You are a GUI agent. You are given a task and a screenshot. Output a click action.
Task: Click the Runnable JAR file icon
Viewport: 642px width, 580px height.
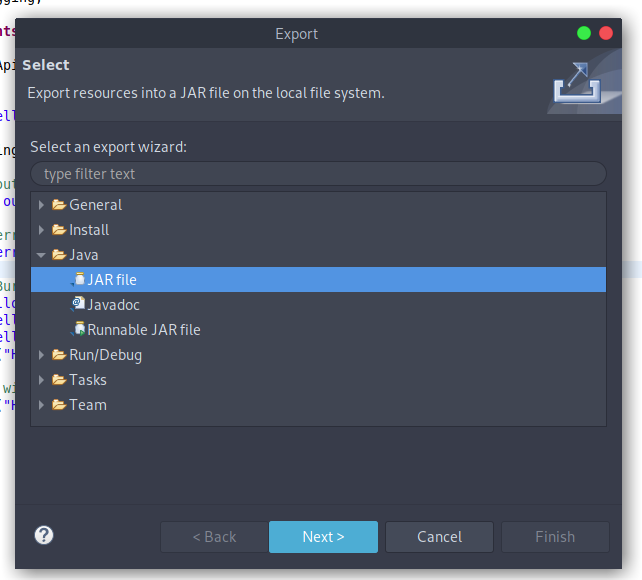[x=79, y=329]
